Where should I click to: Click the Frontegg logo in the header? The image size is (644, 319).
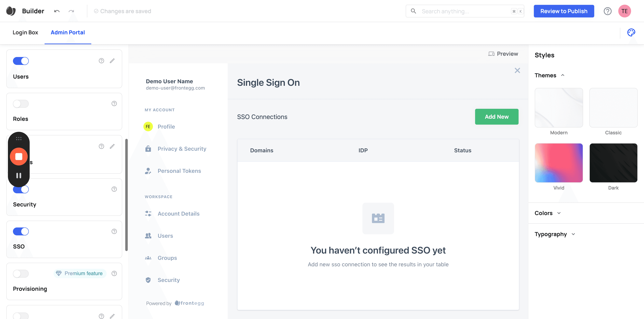coord(11,11)
